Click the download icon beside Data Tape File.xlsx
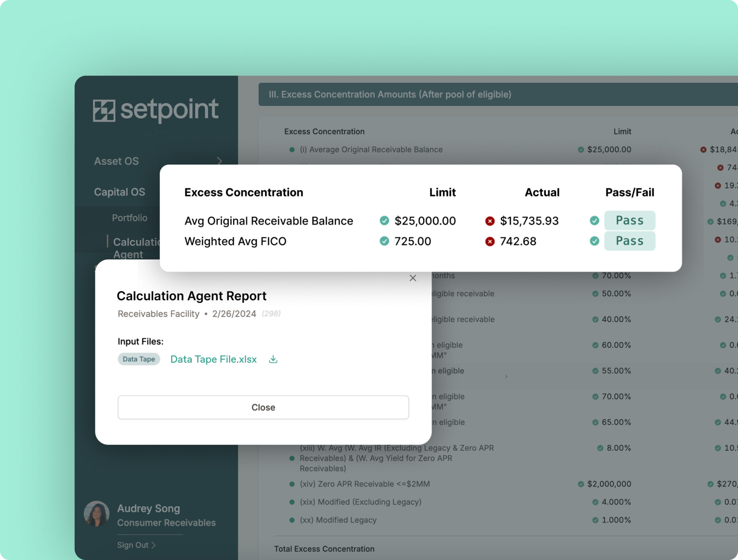Viewport: 738px width, 560px height. 273,359
